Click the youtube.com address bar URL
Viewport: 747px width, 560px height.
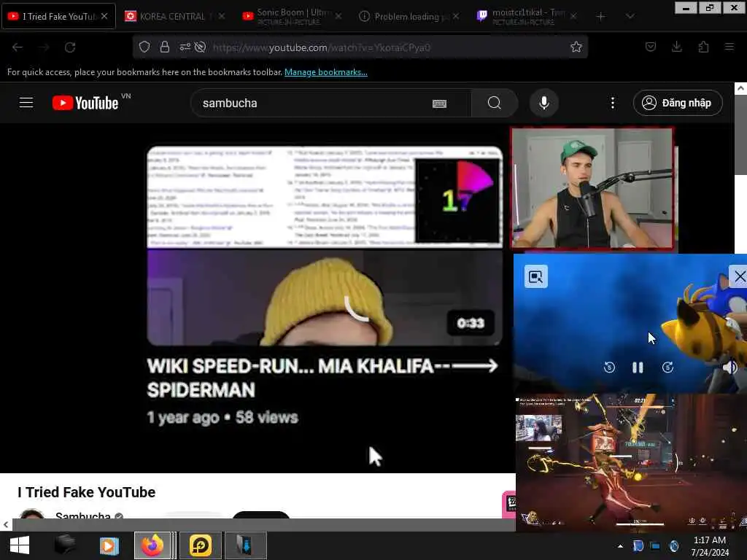click(322, 47)
